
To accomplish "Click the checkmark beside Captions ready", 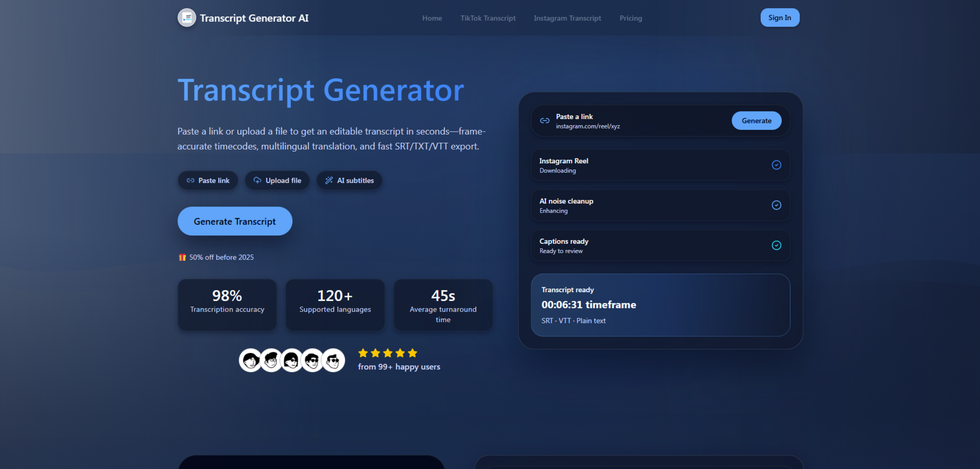I will point(776,245).
